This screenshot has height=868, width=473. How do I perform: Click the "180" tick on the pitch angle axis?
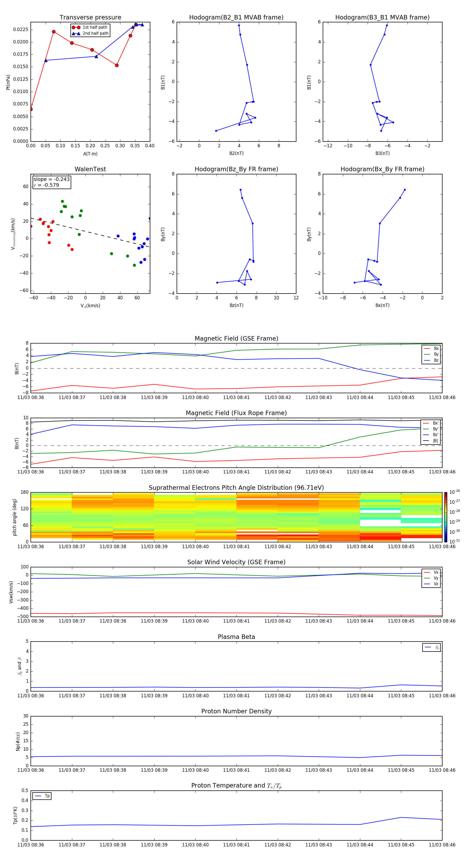(25, 492)
